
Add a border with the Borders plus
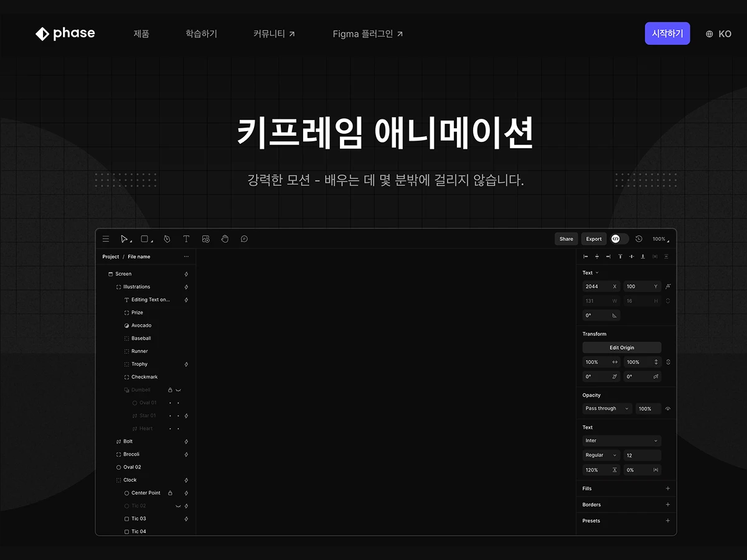(x=668, y=505)
